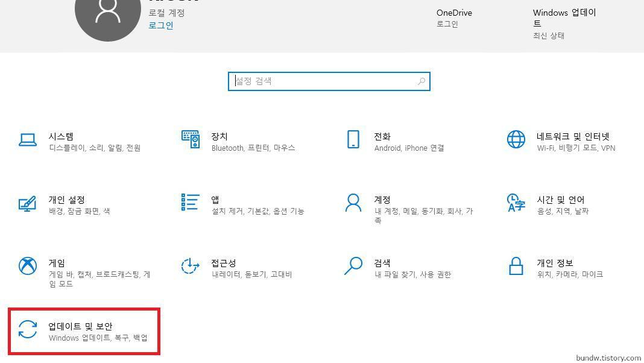The width and height of the screenshot is (644, 363).
Task: Click the Android, iPhone 연결 description
Action: 409,148
